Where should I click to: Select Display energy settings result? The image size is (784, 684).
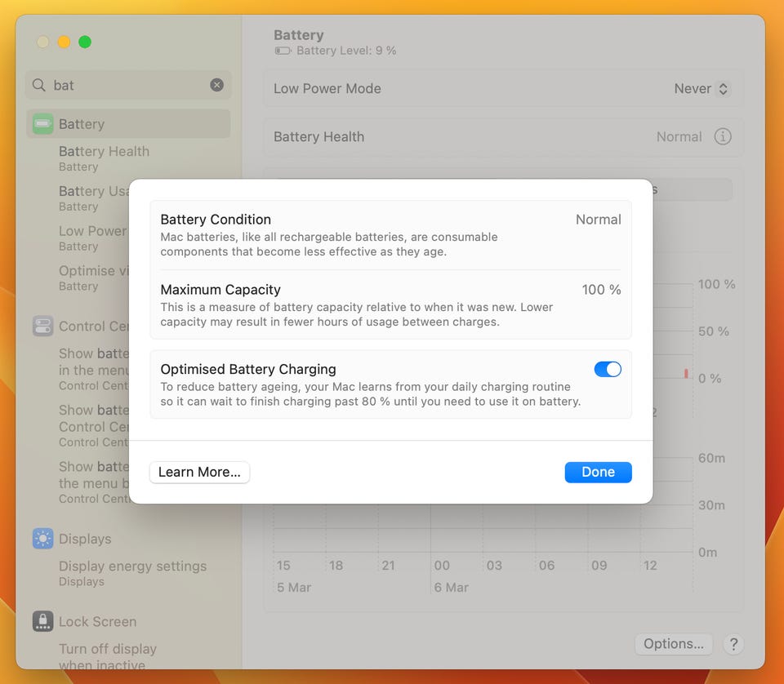[132, 573]
